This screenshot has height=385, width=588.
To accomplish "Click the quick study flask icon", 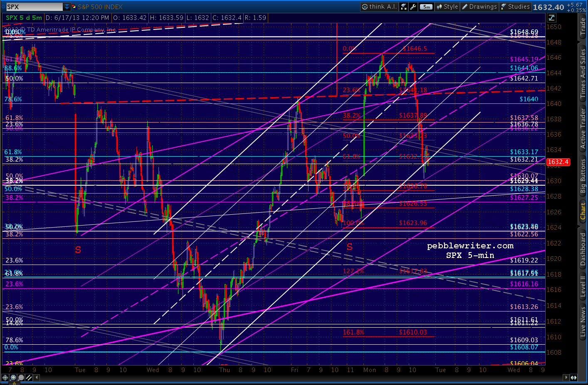I will [403, 7].
